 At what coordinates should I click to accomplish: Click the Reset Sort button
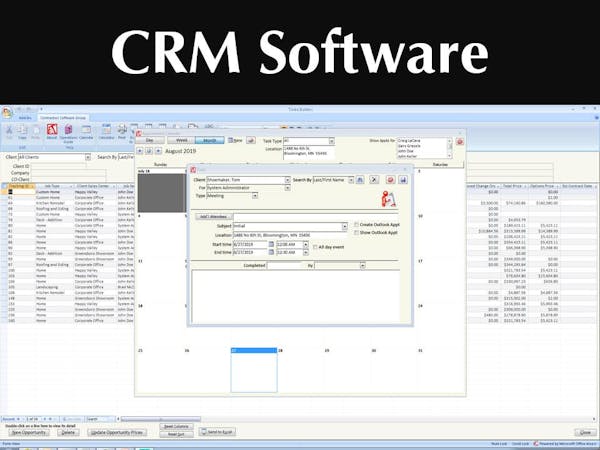(x=176, y=434)
